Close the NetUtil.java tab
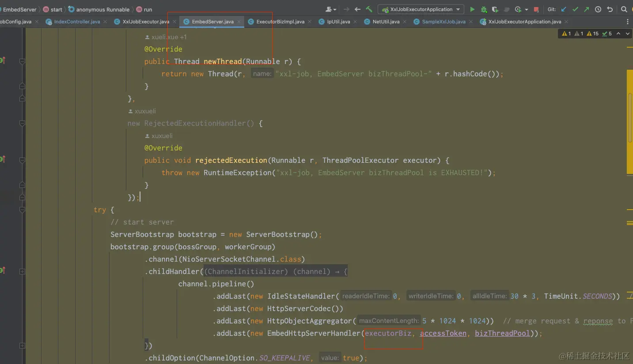Image resolution: width=633 pixels, height=364 pixels. pyautogui.click(x=405, y=22)
